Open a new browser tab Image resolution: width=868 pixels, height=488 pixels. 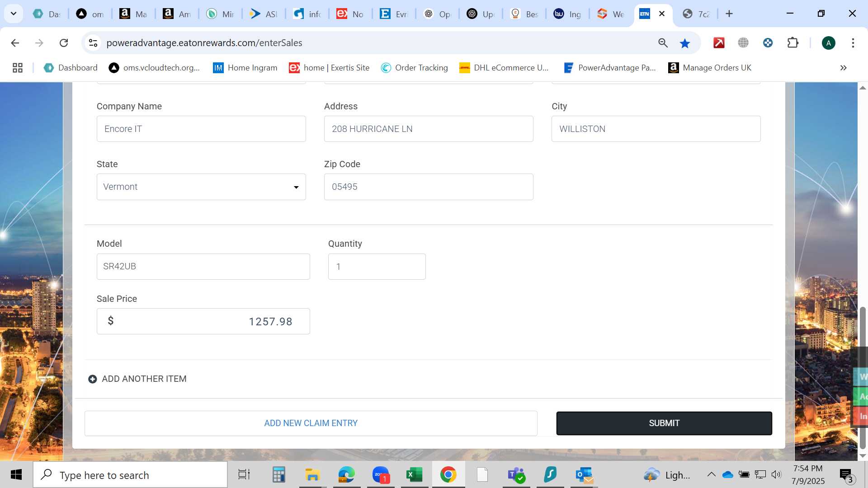(729, 14)
